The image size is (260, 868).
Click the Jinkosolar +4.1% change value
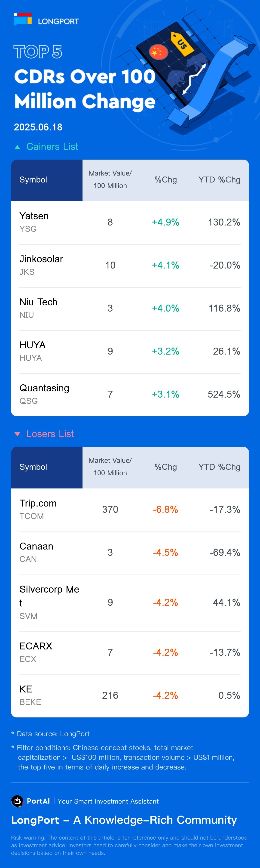click(x=165, y=265)
